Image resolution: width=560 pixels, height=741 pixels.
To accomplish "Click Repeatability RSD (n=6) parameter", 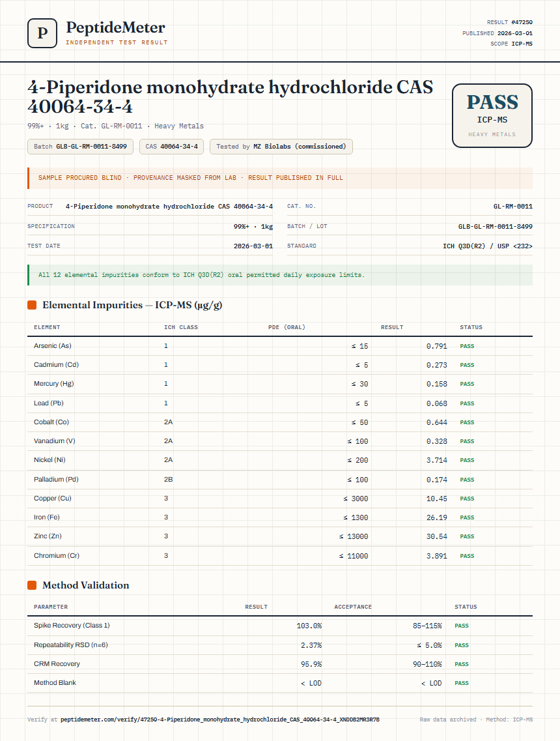I will (x=71, y=645).
